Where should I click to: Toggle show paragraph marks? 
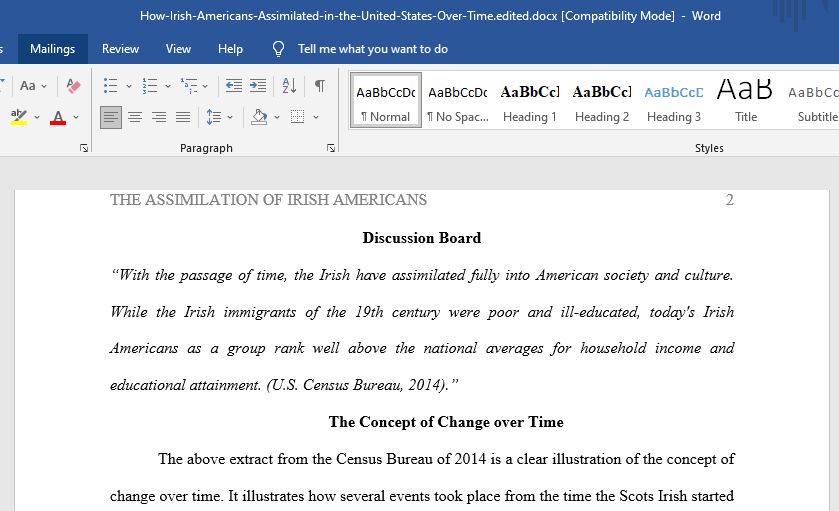(x=320, y=86)
